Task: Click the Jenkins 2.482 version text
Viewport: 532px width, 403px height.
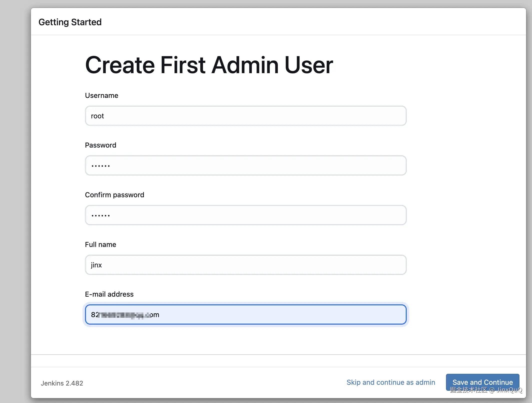Action: pyautogui.click(x=62, y=383)
